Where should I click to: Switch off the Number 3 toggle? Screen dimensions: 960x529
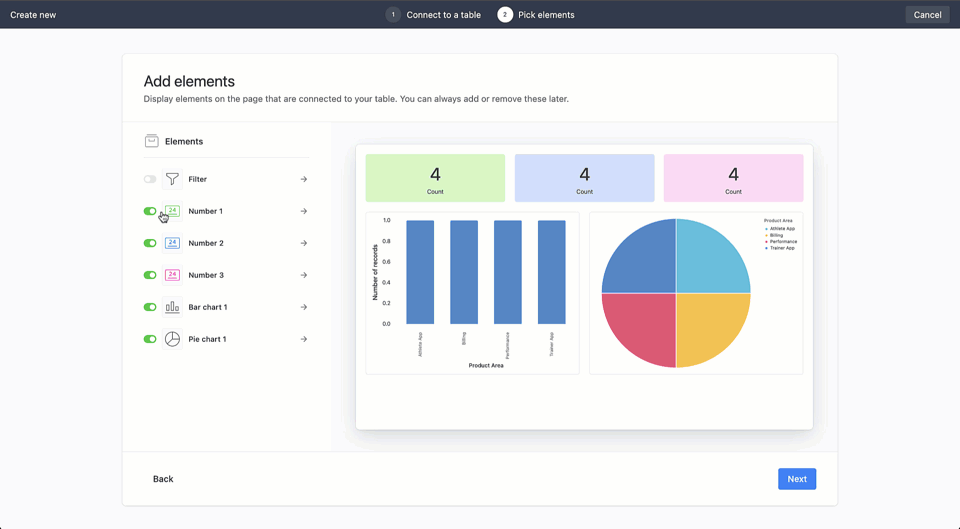click(x=150, y=275)
